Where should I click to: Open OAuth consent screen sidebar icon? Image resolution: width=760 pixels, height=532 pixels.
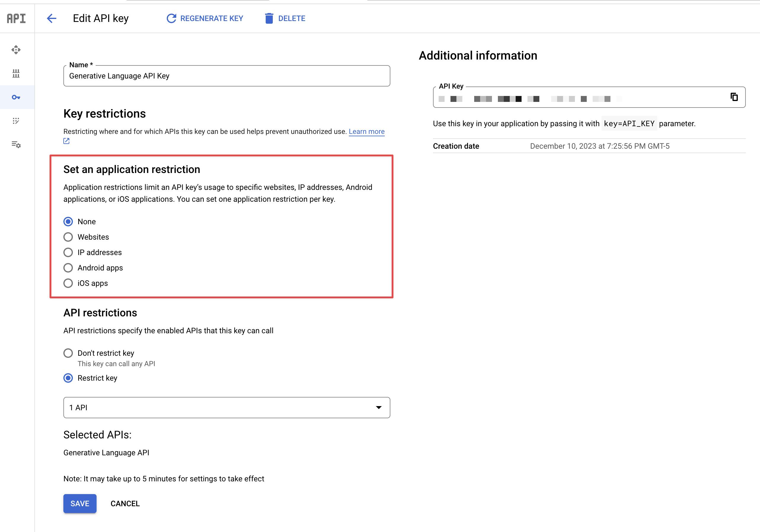(x=16, y=121)
